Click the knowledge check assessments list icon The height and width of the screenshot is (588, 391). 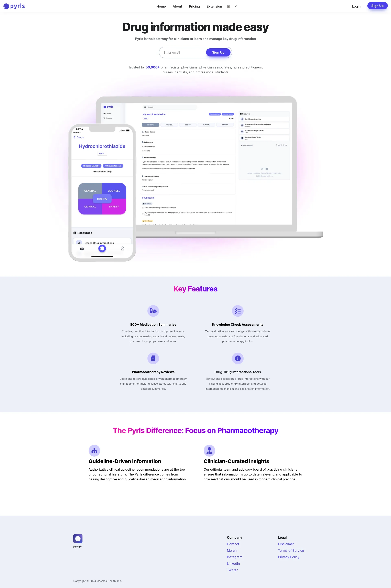(x=238, y=311)
